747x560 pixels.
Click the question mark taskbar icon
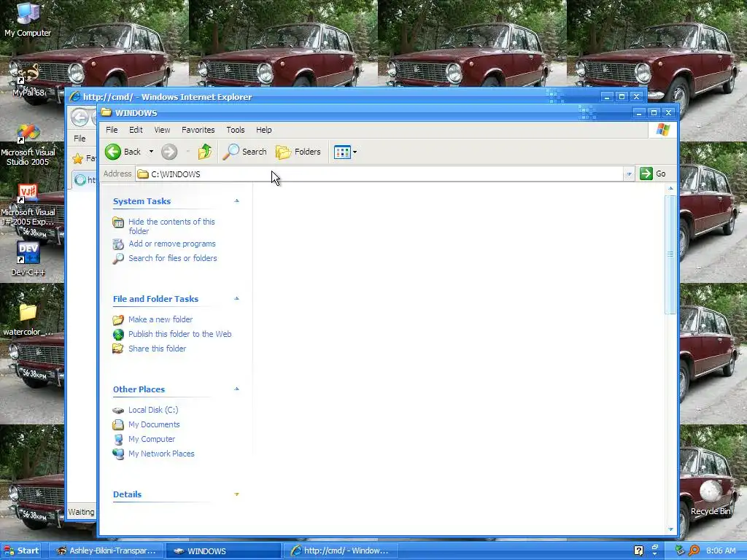pyautogui.click(x=639, y=551)
